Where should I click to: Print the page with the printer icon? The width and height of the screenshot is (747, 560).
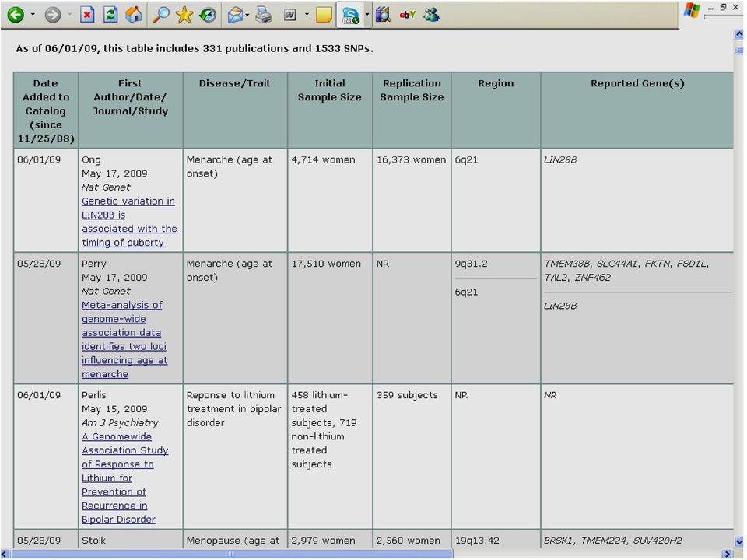pyautogui.click(x=264, y=15)
